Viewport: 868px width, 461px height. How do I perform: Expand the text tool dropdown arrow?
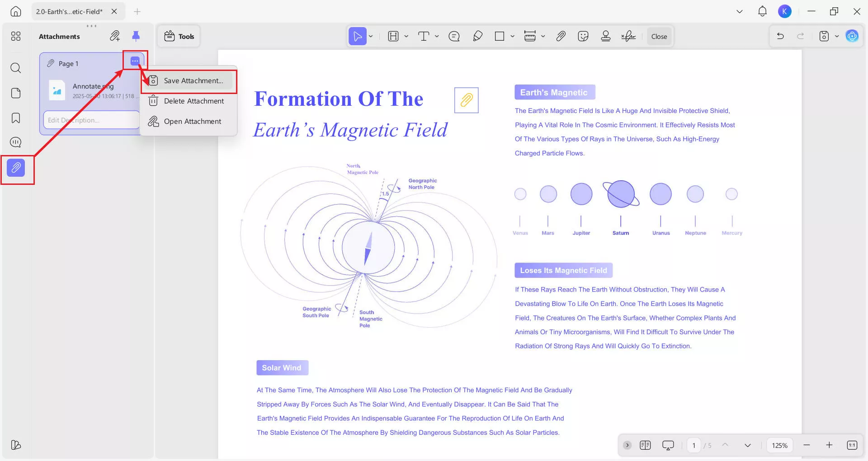click(437, 36)
